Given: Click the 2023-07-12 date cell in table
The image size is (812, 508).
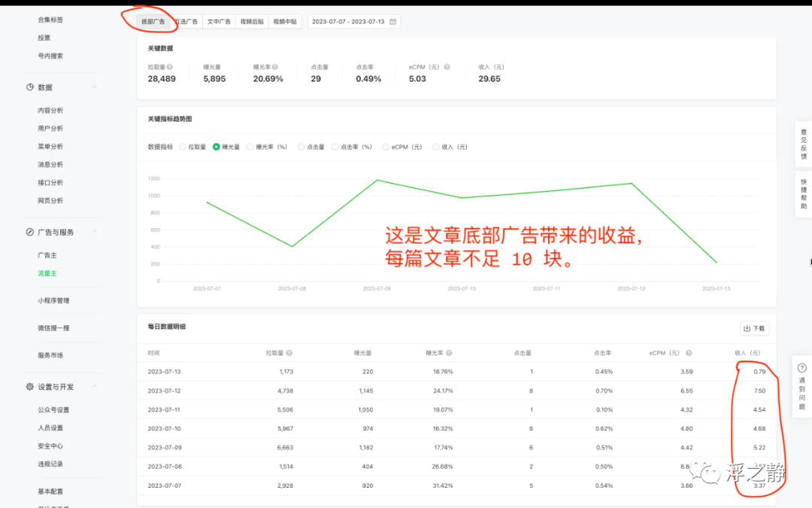Looking at the screenshot, I should point(164,391).
